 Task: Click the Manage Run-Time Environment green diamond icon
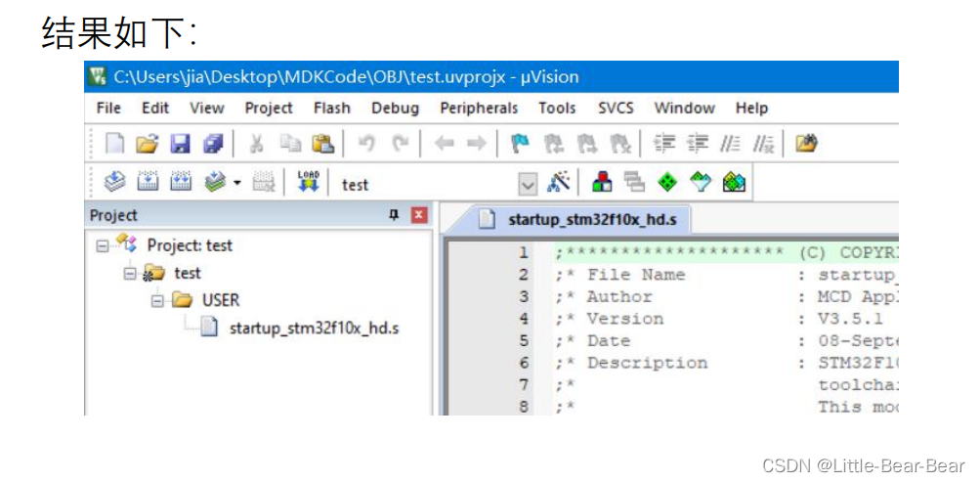click(668, 183)
